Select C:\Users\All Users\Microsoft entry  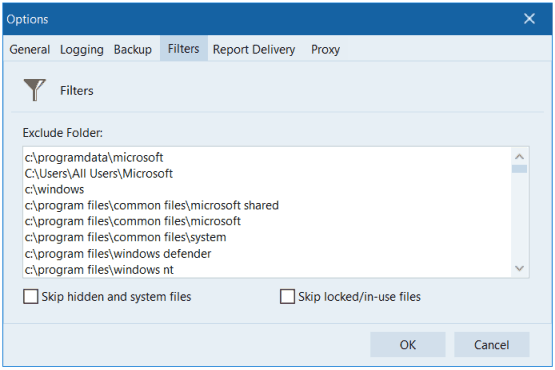coord(99,173)
